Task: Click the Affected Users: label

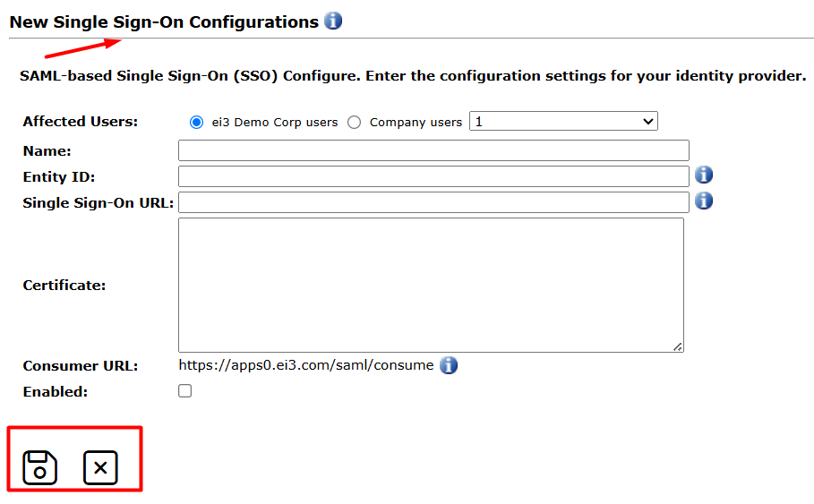Action: point(80,122)
